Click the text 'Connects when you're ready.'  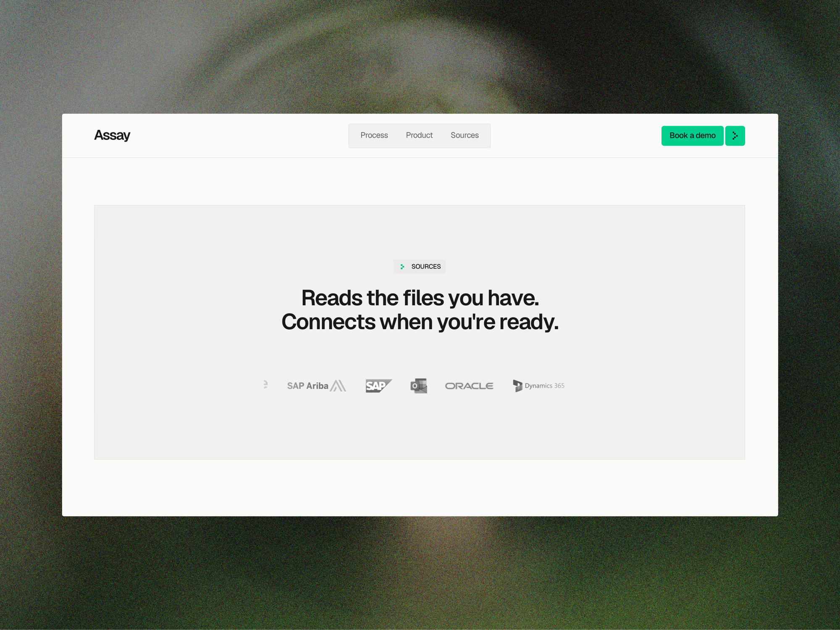420,322
